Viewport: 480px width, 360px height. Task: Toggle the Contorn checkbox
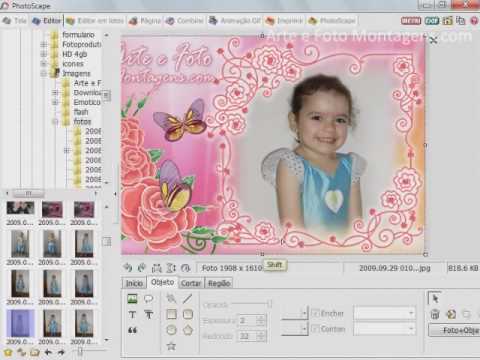coord(315,329)
